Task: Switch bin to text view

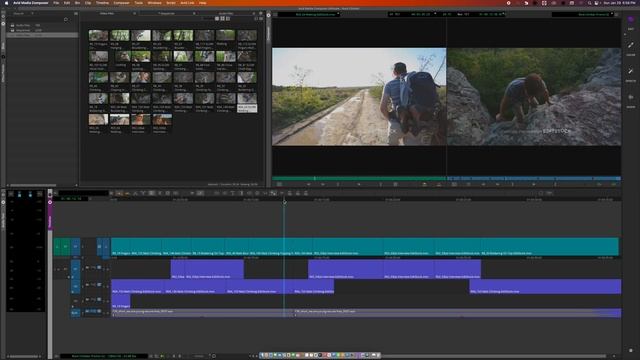Action: 217,18
